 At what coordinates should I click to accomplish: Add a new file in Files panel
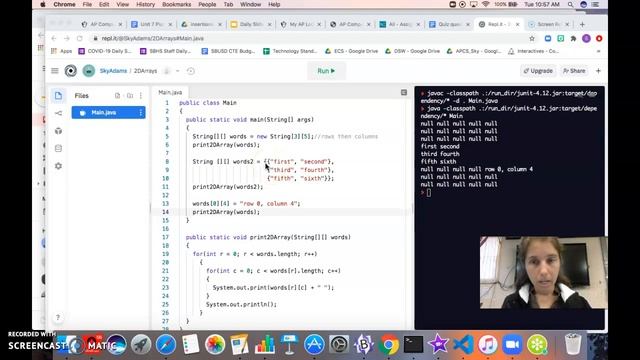(118, 96)
